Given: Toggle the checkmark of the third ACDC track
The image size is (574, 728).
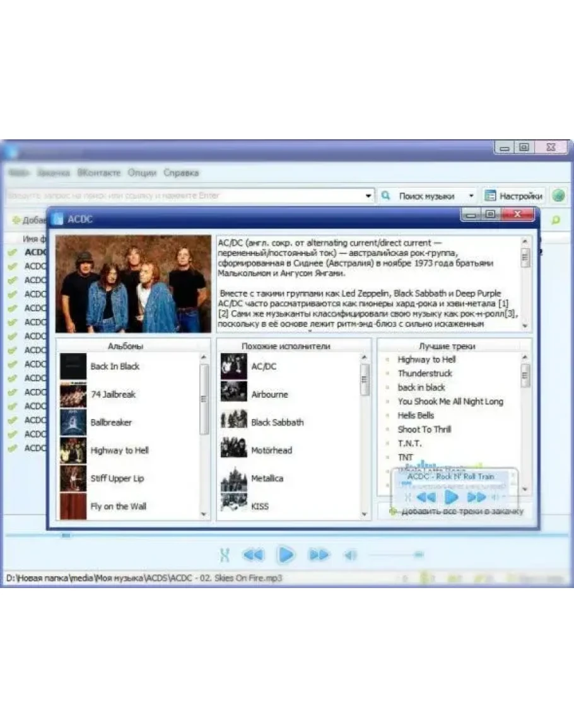Looking at the screenshot, I should pyautogui.click(x=12, y=280).
